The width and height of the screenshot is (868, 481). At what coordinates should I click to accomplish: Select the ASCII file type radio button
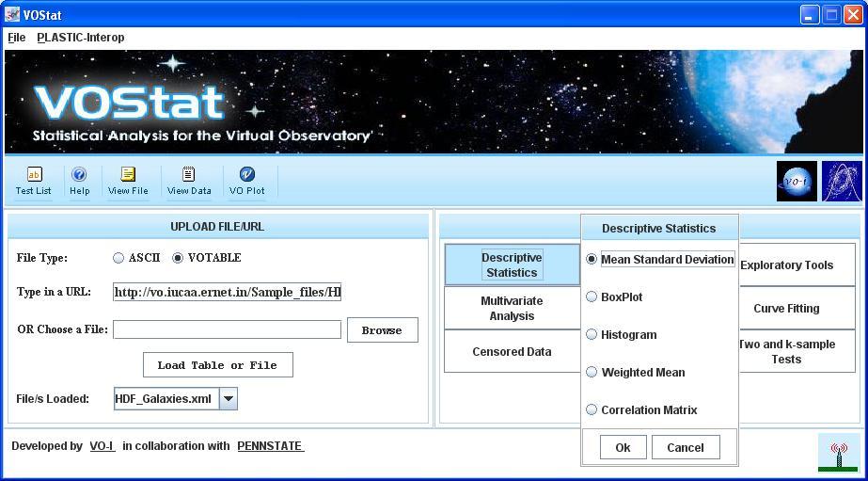(x=118, y=258)
